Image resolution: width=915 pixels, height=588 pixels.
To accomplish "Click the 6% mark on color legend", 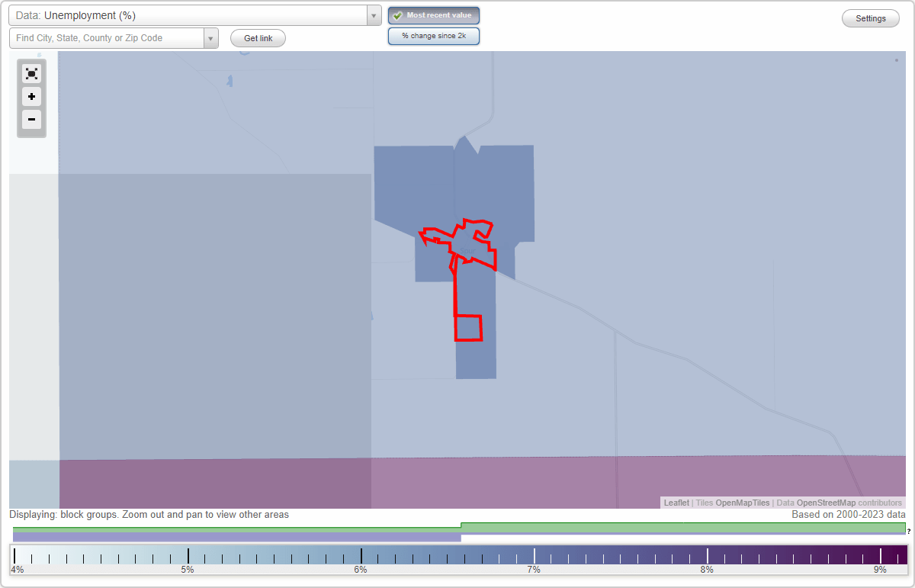I will click(x=361, y=556).
